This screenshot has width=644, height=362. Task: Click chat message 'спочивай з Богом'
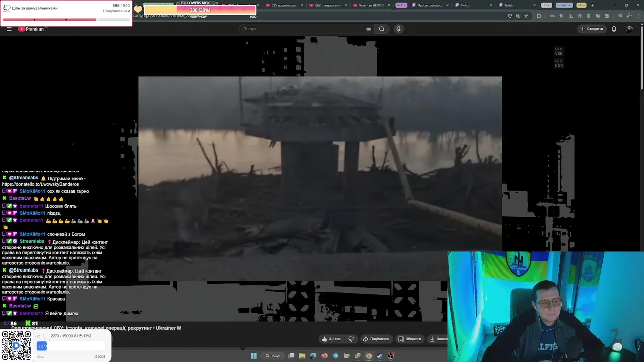[66, 234]
